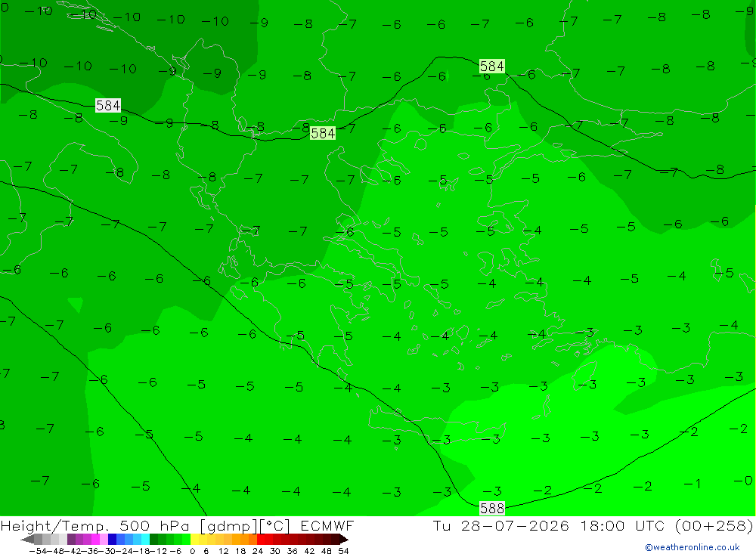Click the "18:00 UTC" time text
The height and width of the screenshot is (554, 756).
click(622, 525)
